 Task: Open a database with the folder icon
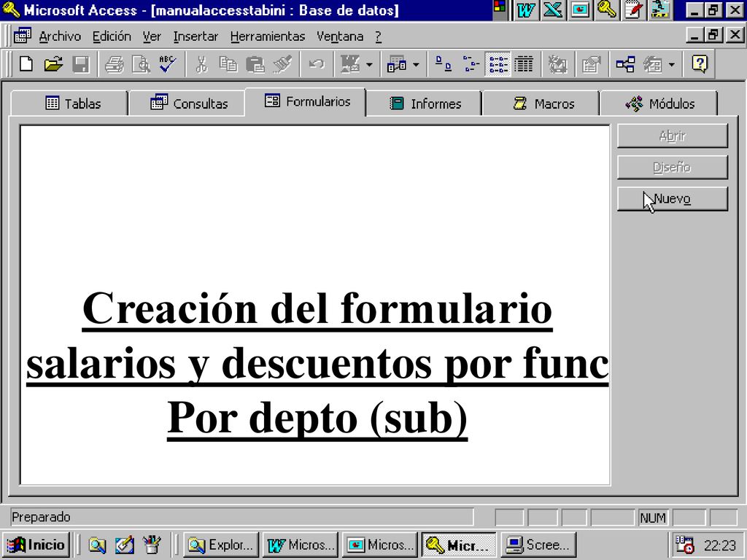click(53, 64)
